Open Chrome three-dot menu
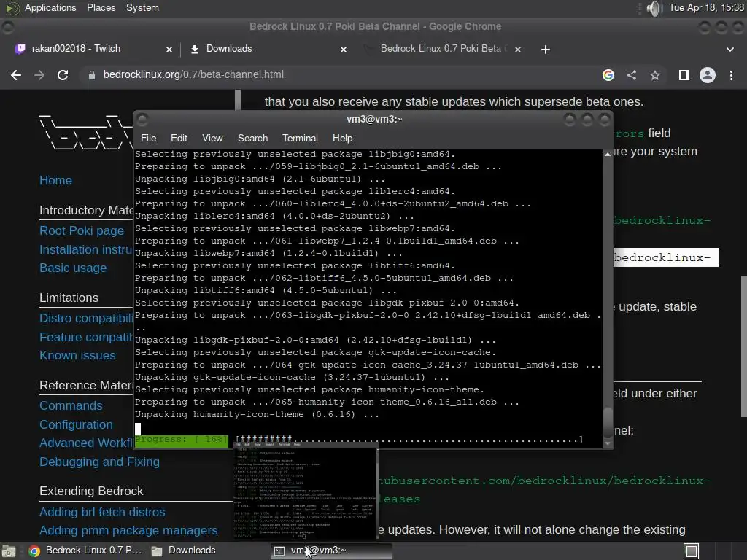747x560 pixels. coord(731,75)
